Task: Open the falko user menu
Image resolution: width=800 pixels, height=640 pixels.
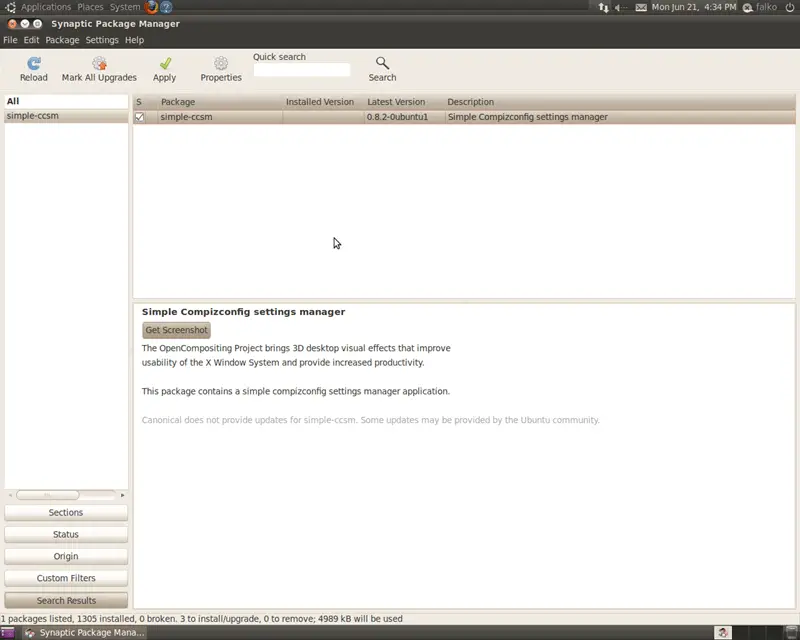Action: (x=760, y=7)
